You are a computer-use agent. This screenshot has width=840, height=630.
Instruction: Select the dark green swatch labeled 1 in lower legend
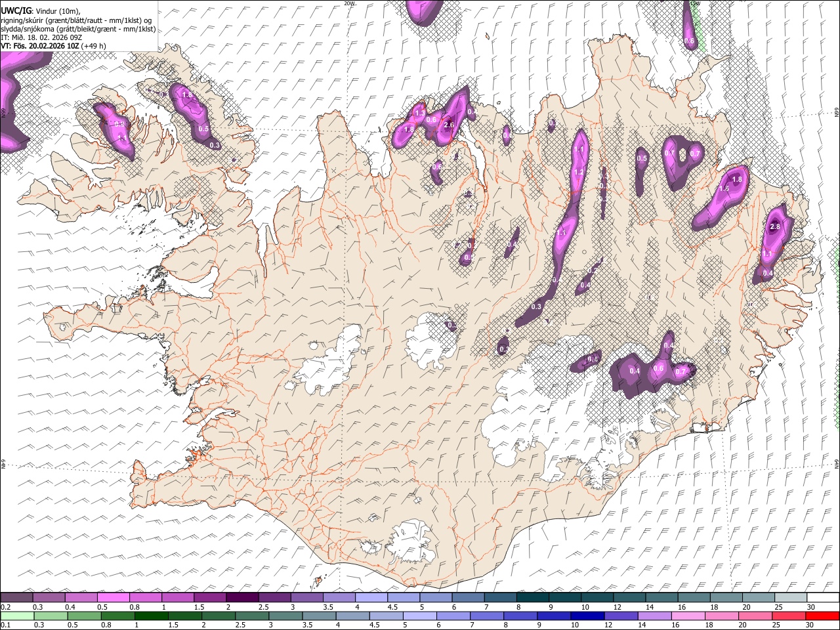coord(151,616)
